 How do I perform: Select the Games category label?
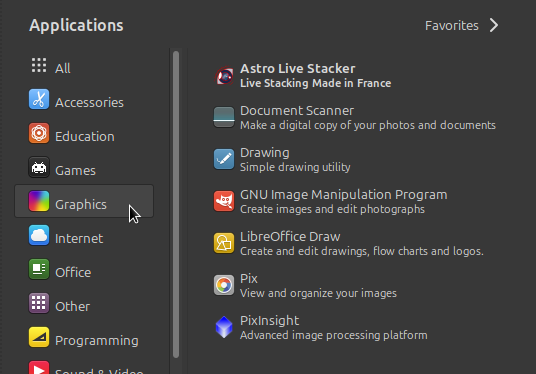[75, 171]
